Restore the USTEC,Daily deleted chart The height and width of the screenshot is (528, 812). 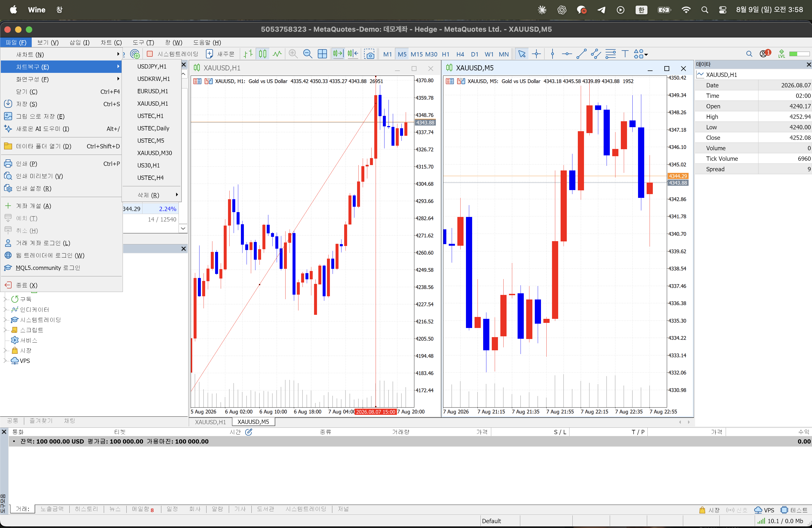(152, 128)
